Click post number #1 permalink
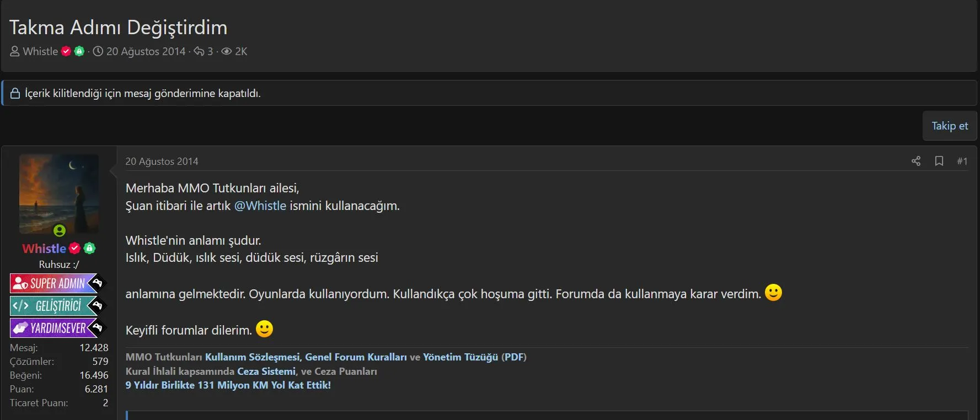The image size is (980, 420). click(x=962, y=161)
